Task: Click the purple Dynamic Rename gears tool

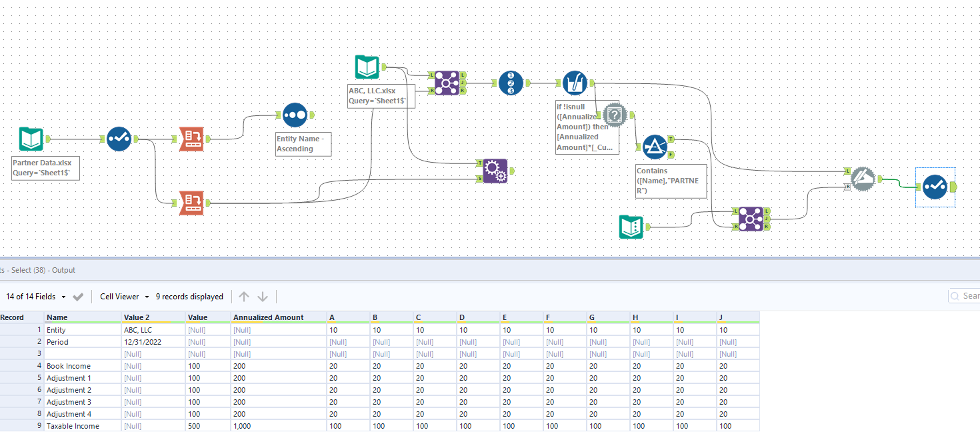Action: click(x=494, y=171)
